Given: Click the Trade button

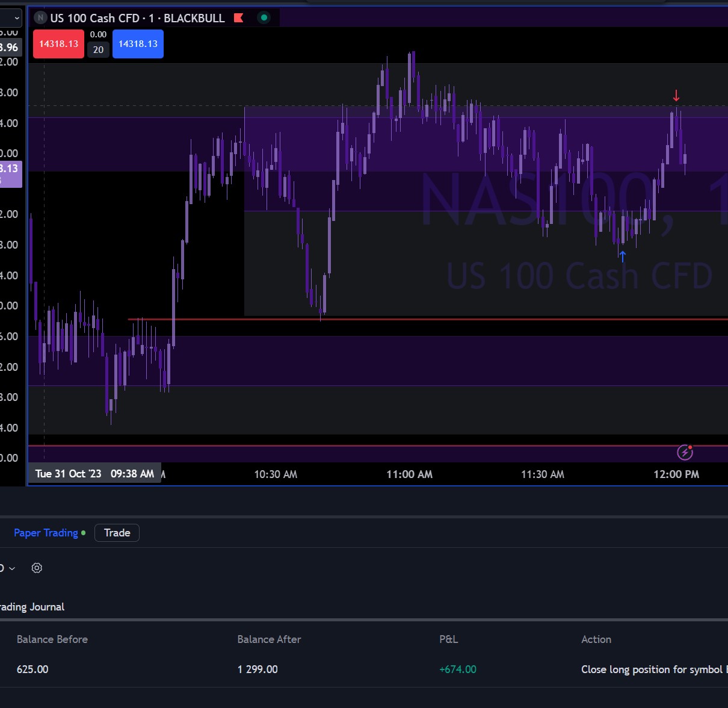Looking at the screenshot, I should coord(117,533).
